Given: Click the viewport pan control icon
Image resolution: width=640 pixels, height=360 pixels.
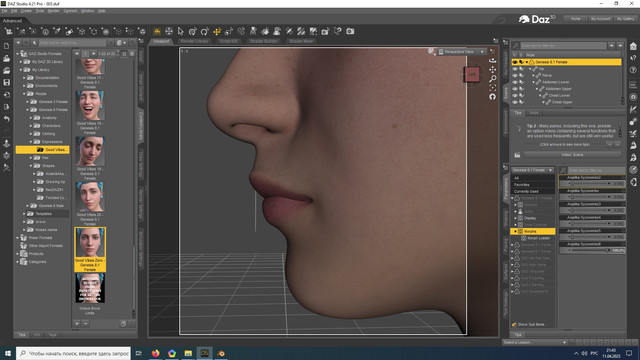Looking at the screenshot, I should click(x=493, y=69).
